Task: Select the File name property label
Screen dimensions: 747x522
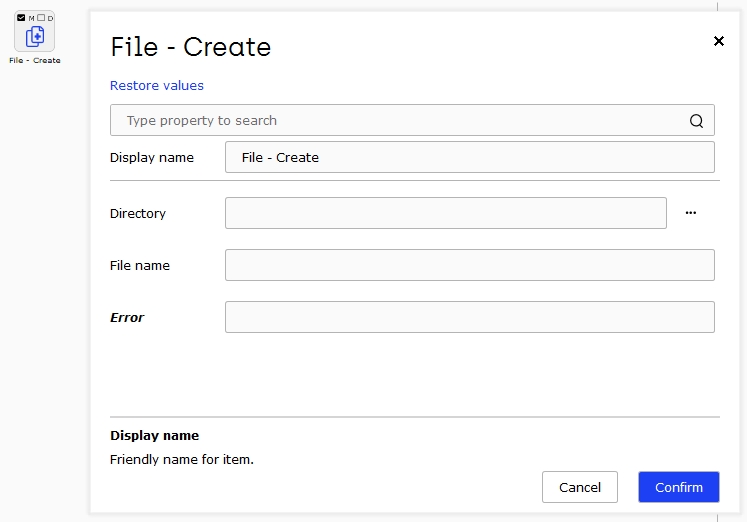Action: point(140,265)
